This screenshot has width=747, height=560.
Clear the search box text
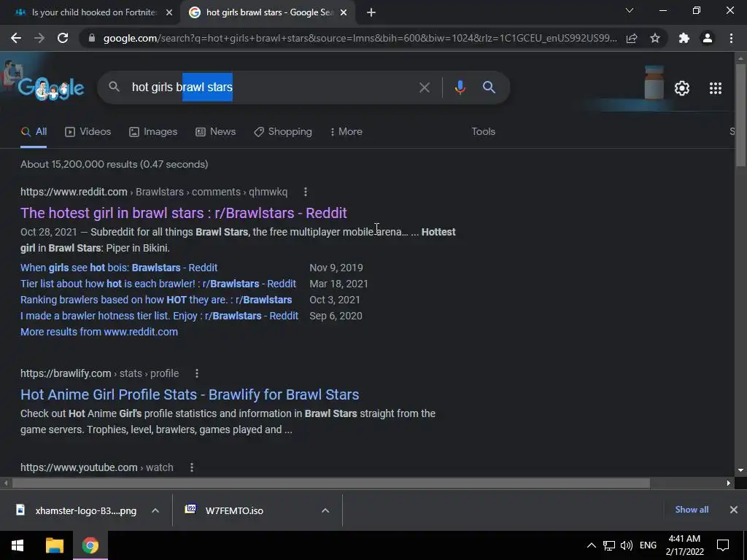pyautogui.click(x=424, y=87)
